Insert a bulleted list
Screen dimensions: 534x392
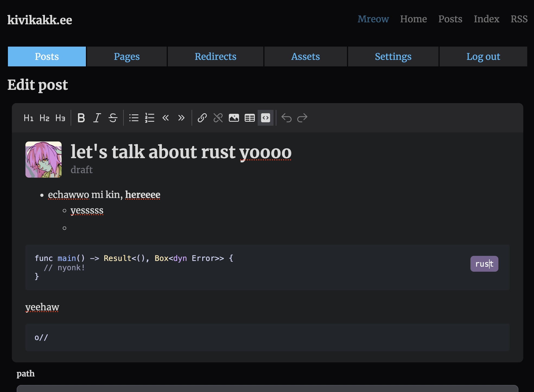134,118
